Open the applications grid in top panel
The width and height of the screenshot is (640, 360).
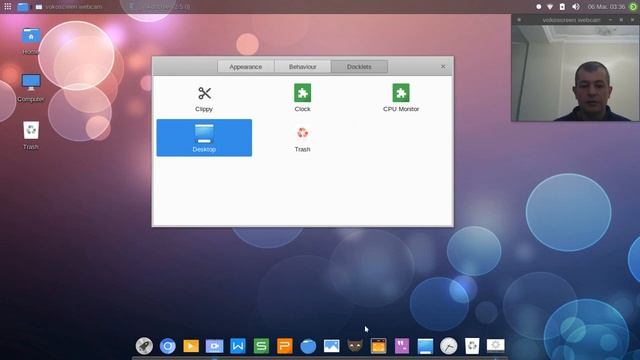point(8,7)
